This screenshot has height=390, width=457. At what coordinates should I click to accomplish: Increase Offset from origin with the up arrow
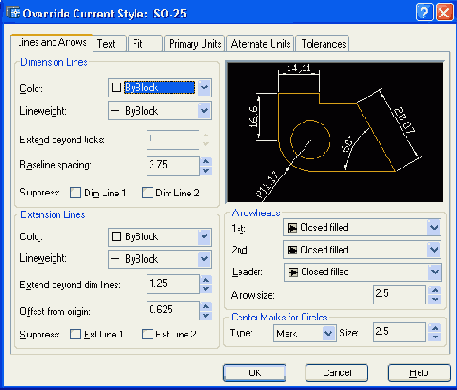click(x=206, y=306)
